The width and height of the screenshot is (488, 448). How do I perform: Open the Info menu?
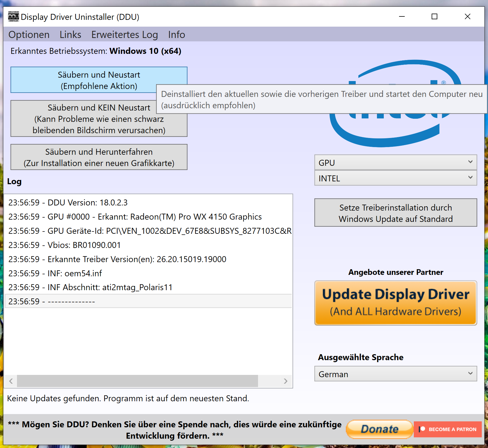coord(176,34)
